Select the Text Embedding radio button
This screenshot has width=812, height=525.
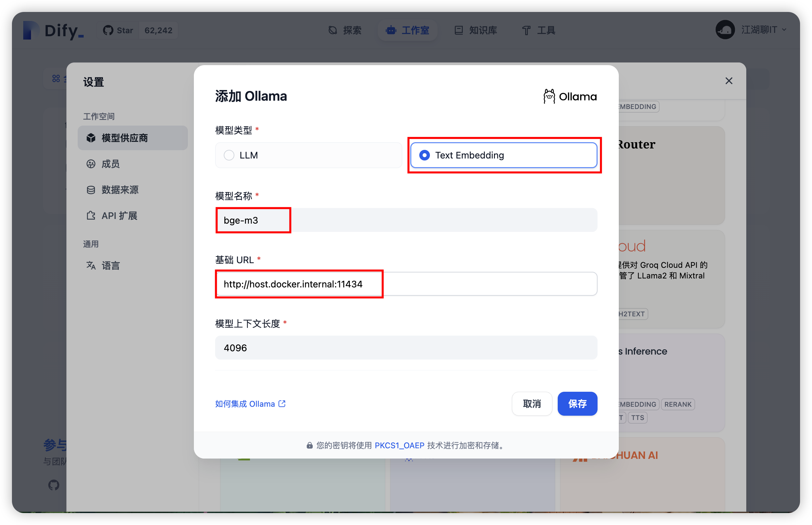[x=426, y=155]
